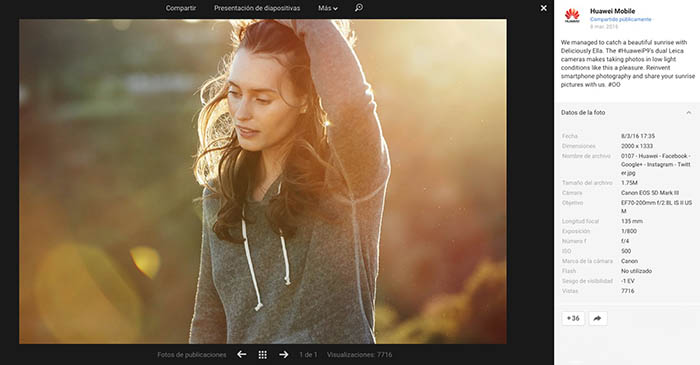The width and height of the screenshot is (700, 365).
Task: Select file size value 1.75M
Action: [629, 182]
